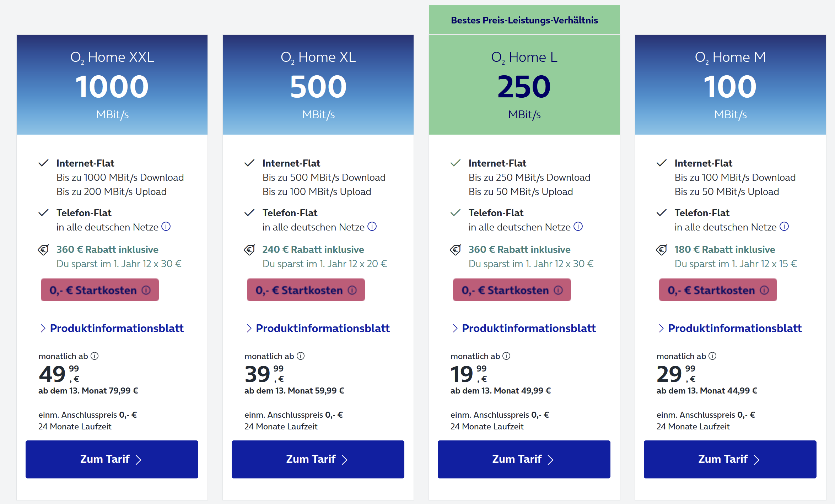
Task: Select Zum Tarif for Home L 250
Action: 524,459
